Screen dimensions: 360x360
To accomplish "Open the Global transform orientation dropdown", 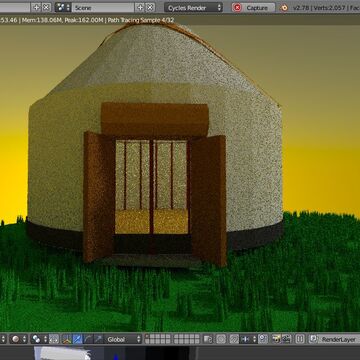I will click(x=123, y=339).
